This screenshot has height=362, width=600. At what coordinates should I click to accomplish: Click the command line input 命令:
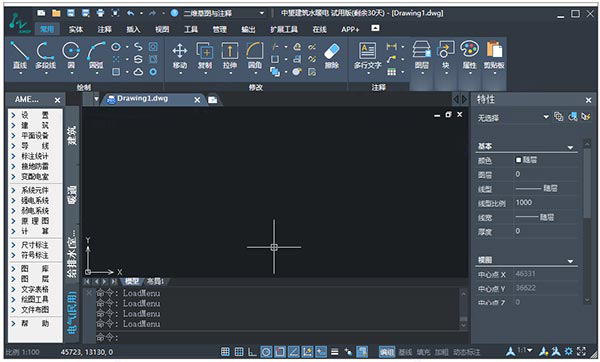click(x=277, y=337)
